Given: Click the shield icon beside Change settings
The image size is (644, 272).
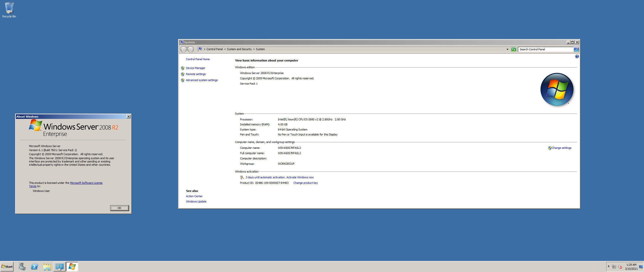Looking at the screenshot, I should click(550, 148).
